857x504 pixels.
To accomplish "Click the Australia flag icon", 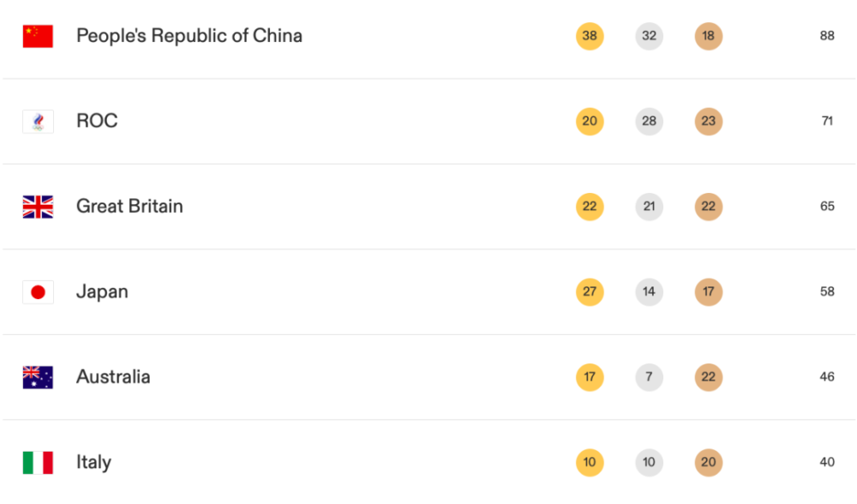I will click(38, 377).
